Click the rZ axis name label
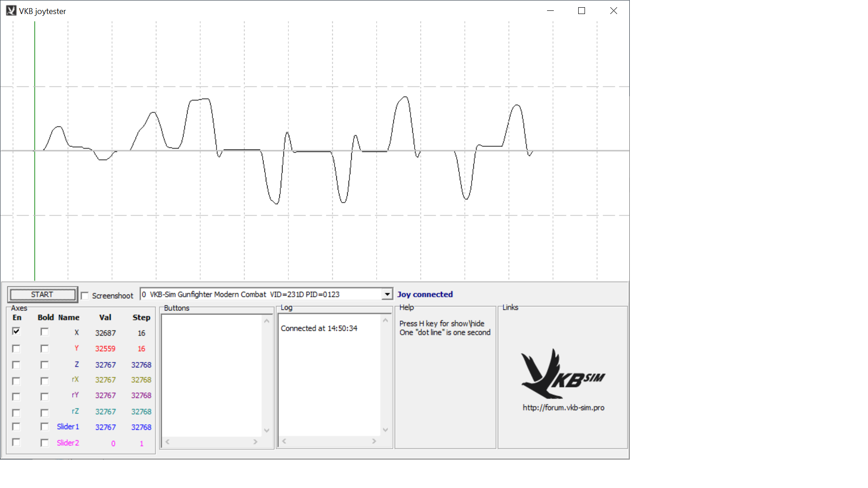This screenshot has height=488, width=868. click(x=75, y=411)
